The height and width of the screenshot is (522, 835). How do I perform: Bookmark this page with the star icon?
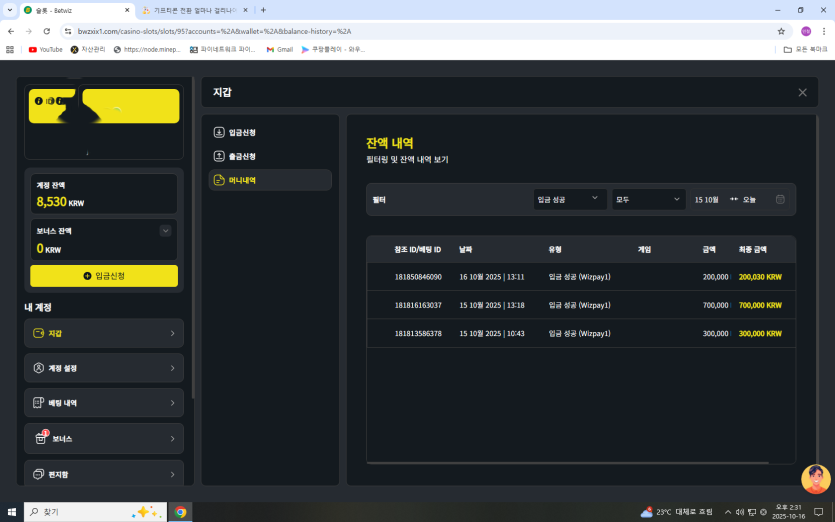click(781, 31)
